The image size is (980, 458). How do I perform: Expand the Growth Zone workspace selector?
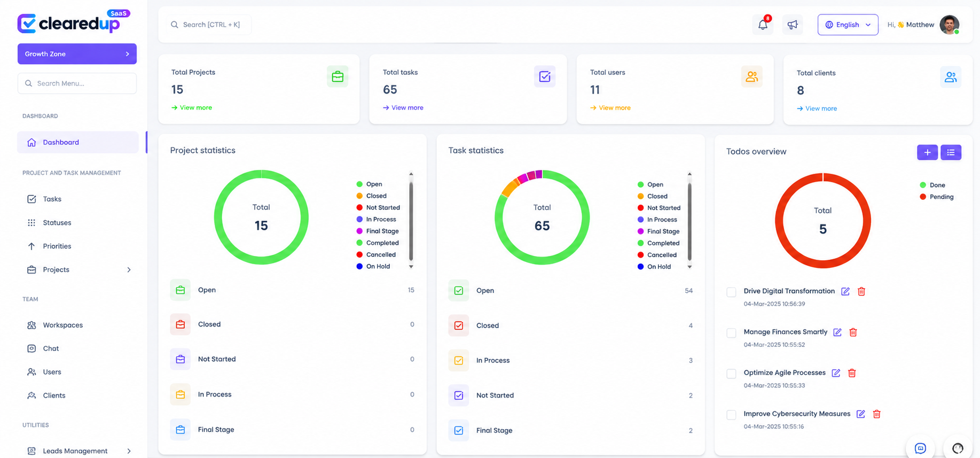77,54
